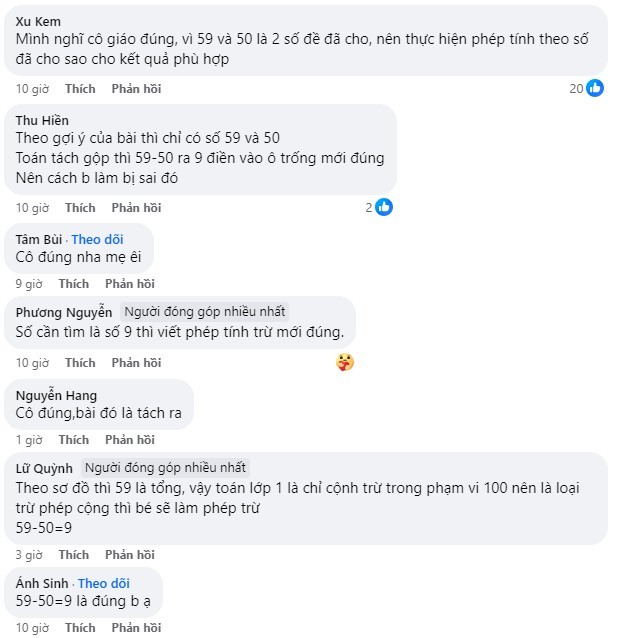The width and height of the screenshot is (625, 638).
Task: Reply to Lữ Quỳnh's comment
Action: tap(130, 555)
